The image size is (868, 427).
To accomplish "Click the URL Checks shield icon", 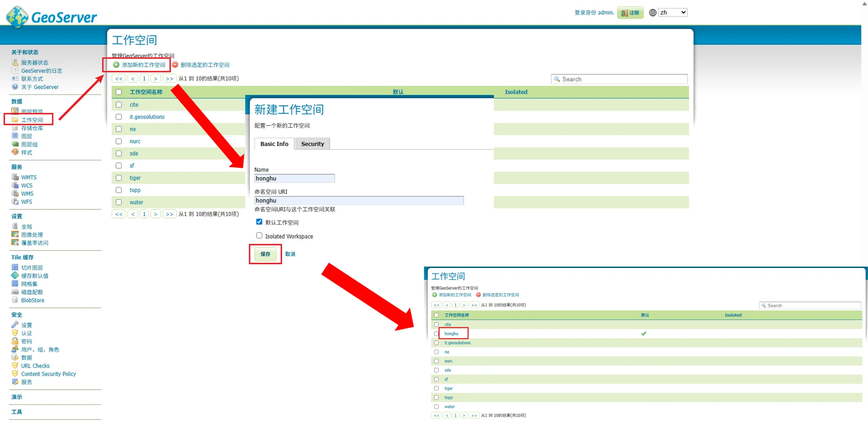I will pyautogui.click(x=15, y=365).
